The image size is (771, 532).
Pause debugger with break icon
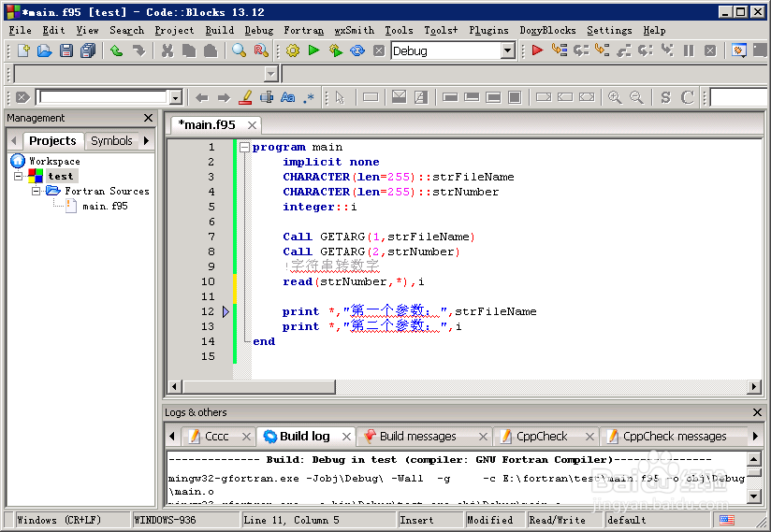click(689, 50)
